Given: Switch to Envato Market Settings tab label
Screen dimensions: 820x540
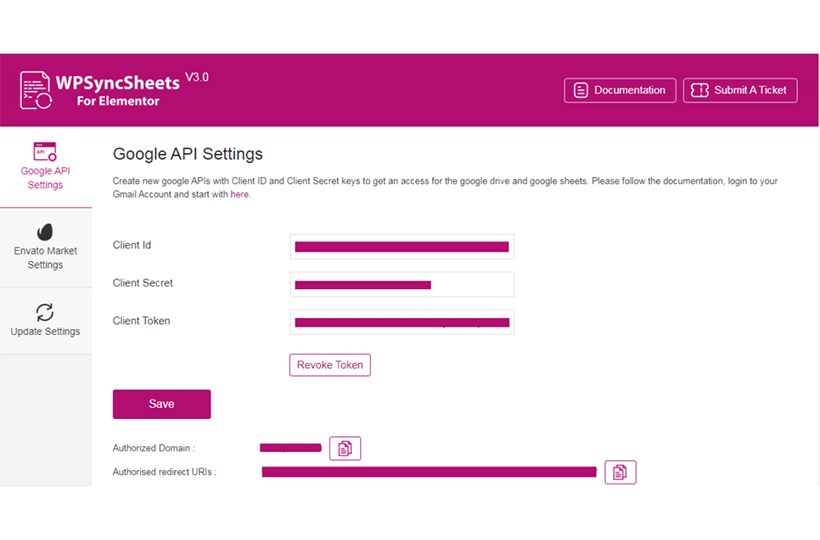Looking at the screenshot, I should pos(45,258).
